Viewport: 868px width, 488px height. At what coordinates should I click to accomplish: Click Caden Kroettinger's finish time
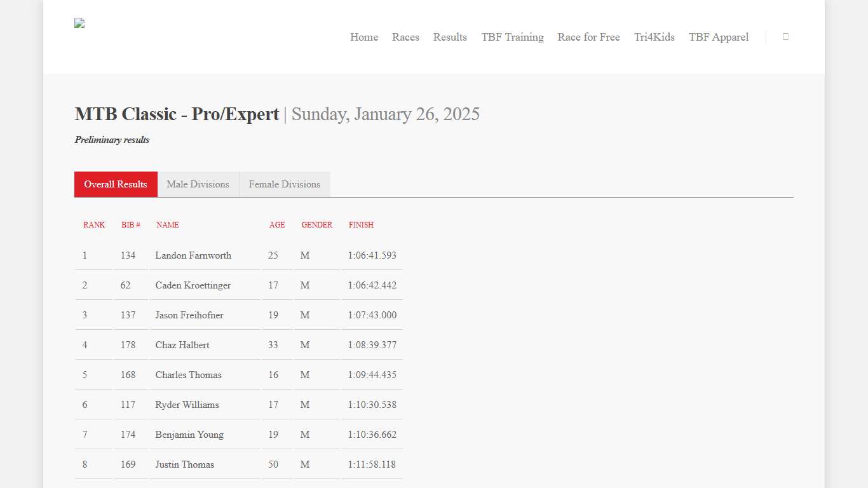click(372, 285)
